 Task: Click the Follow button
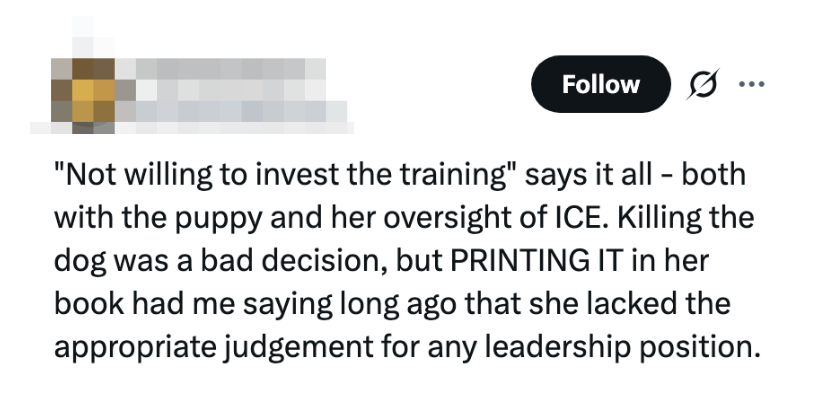click(600, 84)
